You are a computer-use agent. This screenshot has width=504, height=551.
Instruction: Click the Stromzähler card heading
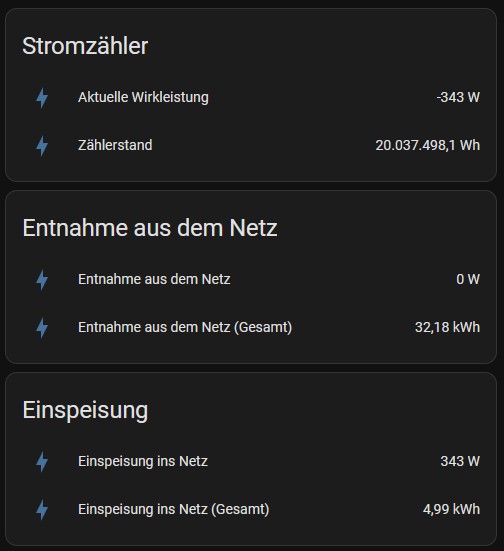coord(85,46)
